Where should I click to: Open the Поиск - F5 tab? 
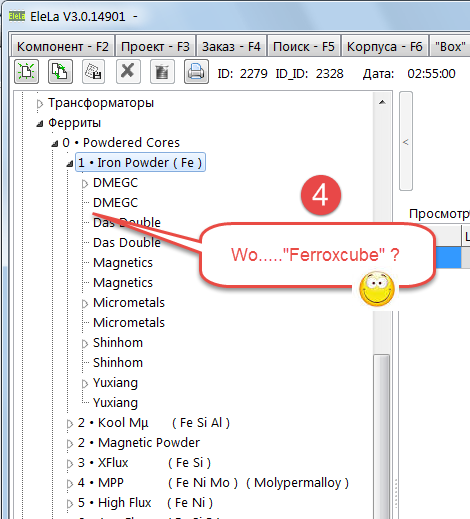point(304,46)
